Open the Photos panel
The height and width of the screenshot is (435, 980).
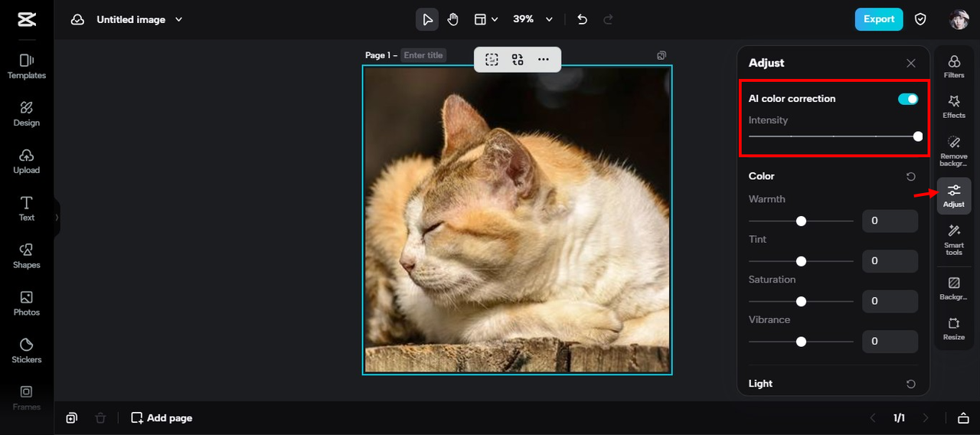(27, 303)
